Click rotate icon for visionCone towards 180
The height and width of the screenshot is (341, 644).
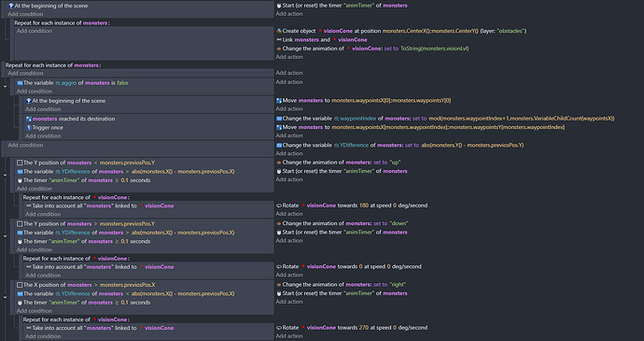pyautogui.click(x=279, y=206)
